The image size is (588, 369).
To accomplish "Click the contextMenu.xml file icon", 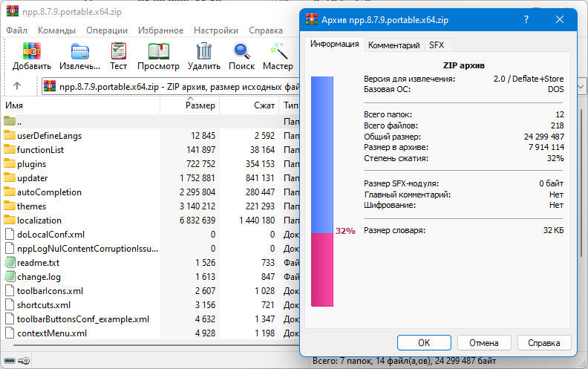I will 10,333.
